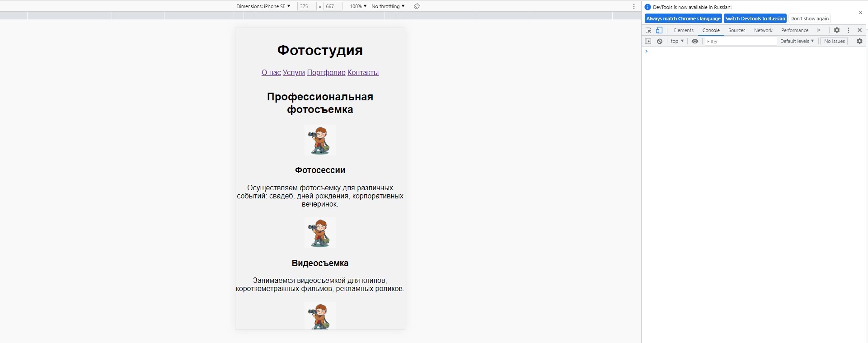Image resolution: width=868 pixels, height=343 pixels.
Task: Click the No Issues button
Action: (x=834, y=41)
